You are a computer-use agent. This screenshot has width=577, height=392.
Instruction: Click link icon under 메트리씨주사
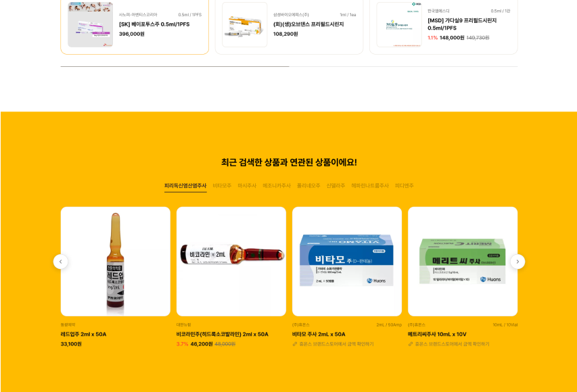click(411, 344)
